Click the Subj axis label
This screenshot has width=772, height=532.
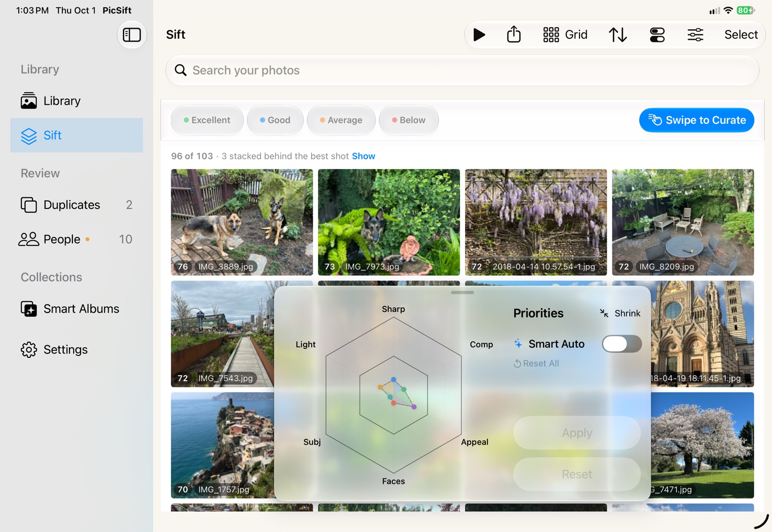click(x=312, y=442)
